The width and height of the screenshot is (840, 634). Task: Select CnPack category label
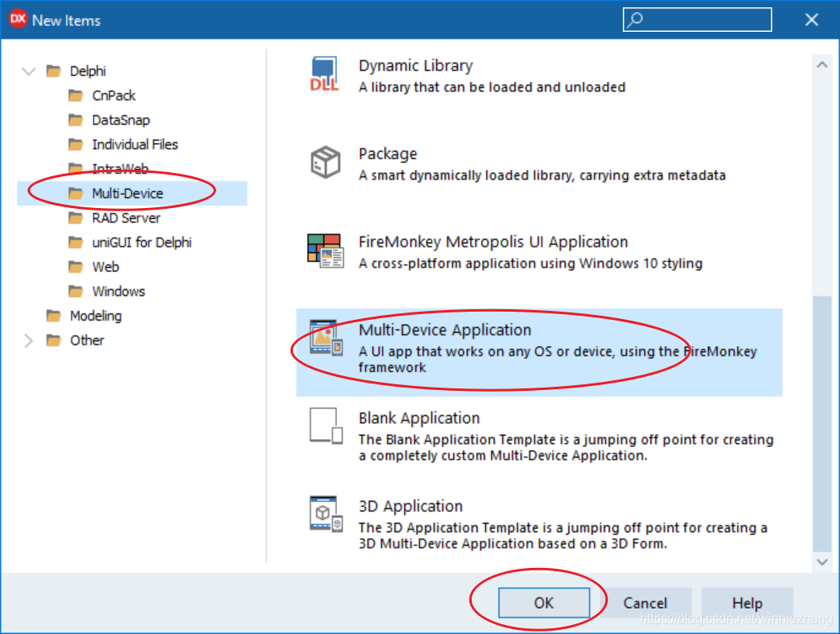click(113, 95)
